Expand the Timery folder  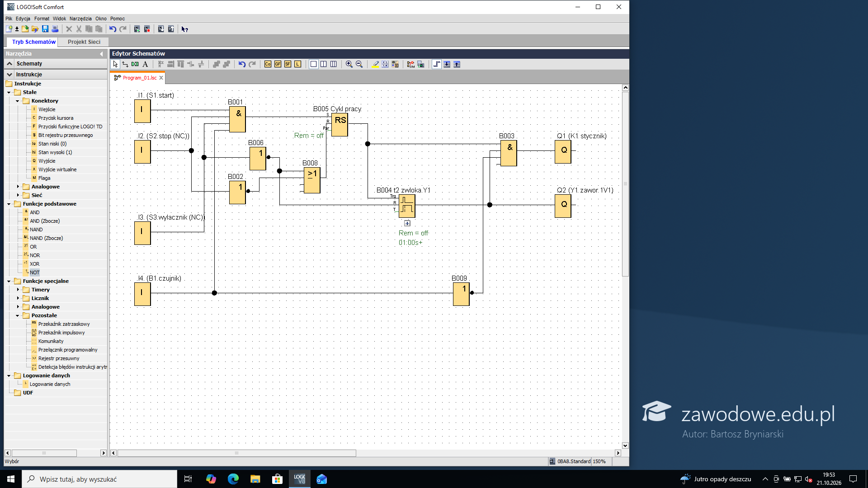(x=18, y=290)
